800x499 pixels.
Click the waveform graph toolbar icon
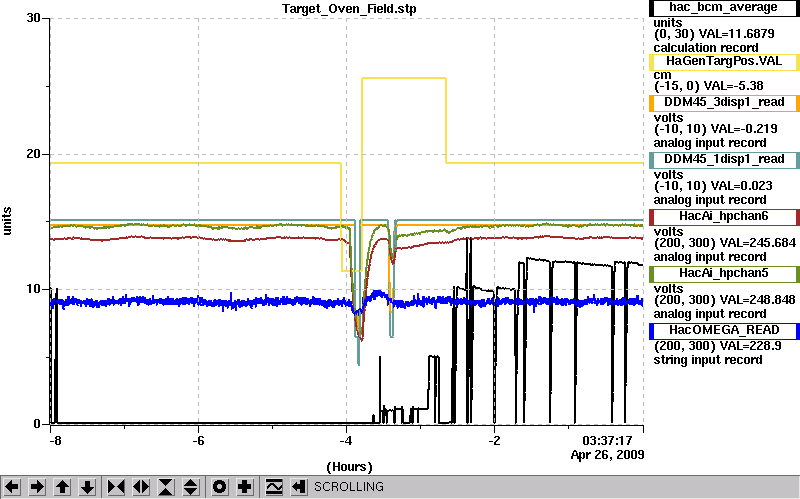[273, 487]
